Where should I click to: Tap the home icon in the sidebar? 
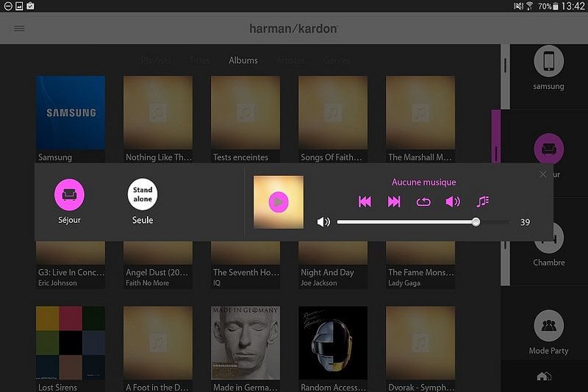click(544, 376)
